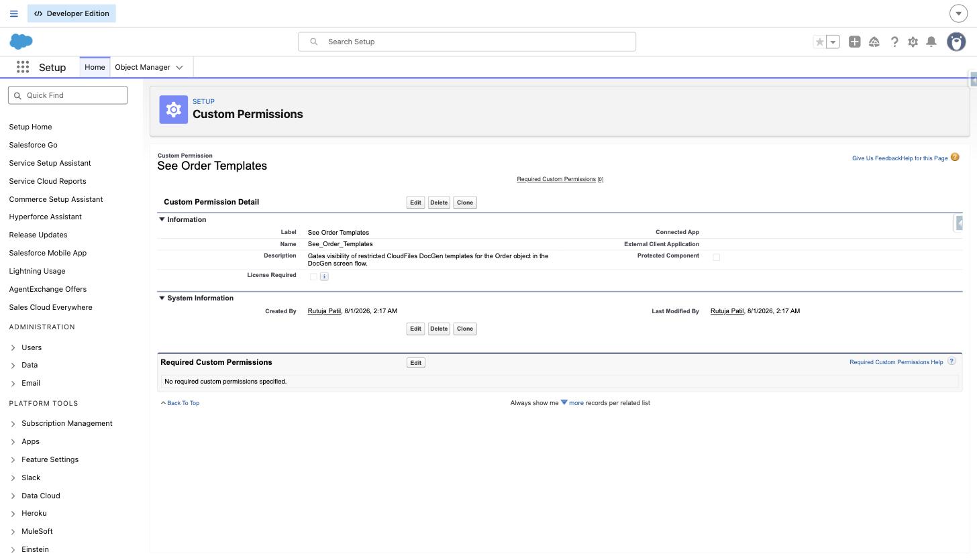Click Give Us Feedback link
This screenshot has width=977, height=560.
[876, 158]
